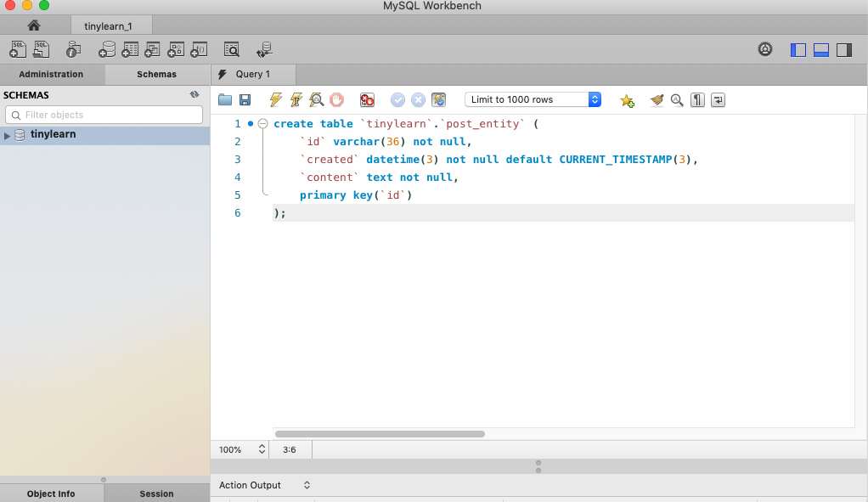Open find panel magnifier icon in editor
The height and width of the screenshot is (502, 868).
(677, 99)
